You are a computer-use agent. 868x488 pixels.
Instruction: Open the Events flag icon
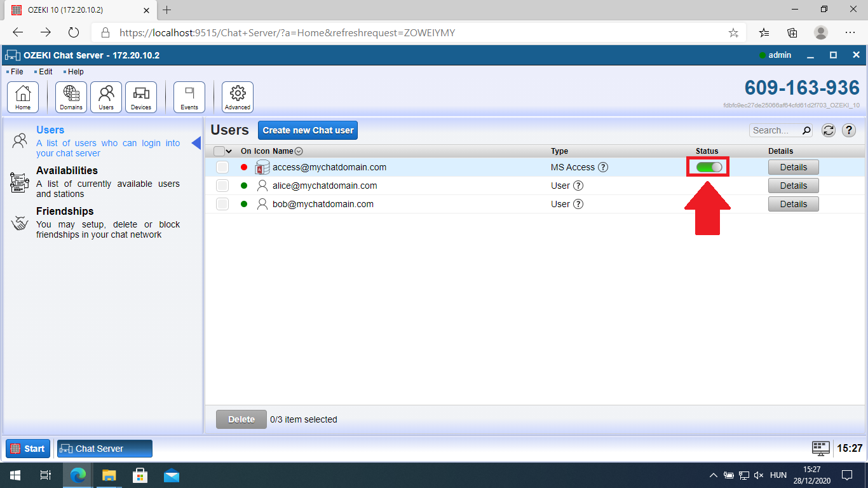[x=189, y=97]
